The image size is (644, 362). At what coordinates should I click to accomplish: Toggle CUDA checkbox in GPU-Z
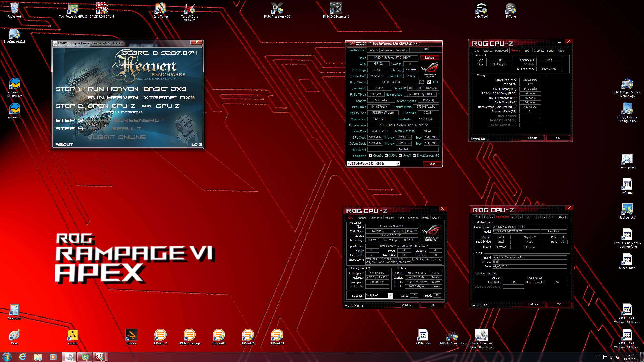click(x=386, y=156)
